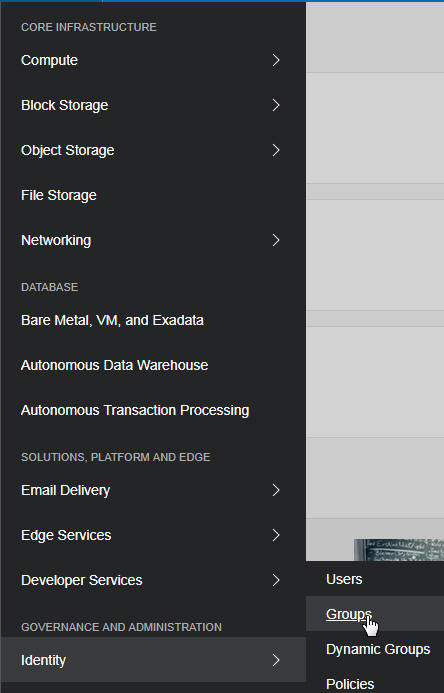444x693 pixels.
Task: Expand the Object Storage chevron arrow
Action: pos(276,150)
